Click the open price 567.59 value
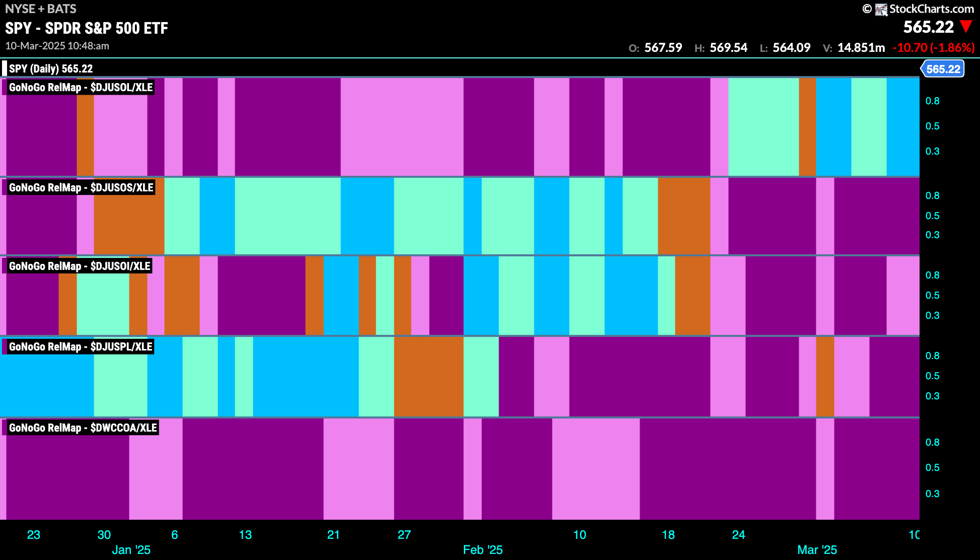980x560 pixels. click(x=663, y=48)
